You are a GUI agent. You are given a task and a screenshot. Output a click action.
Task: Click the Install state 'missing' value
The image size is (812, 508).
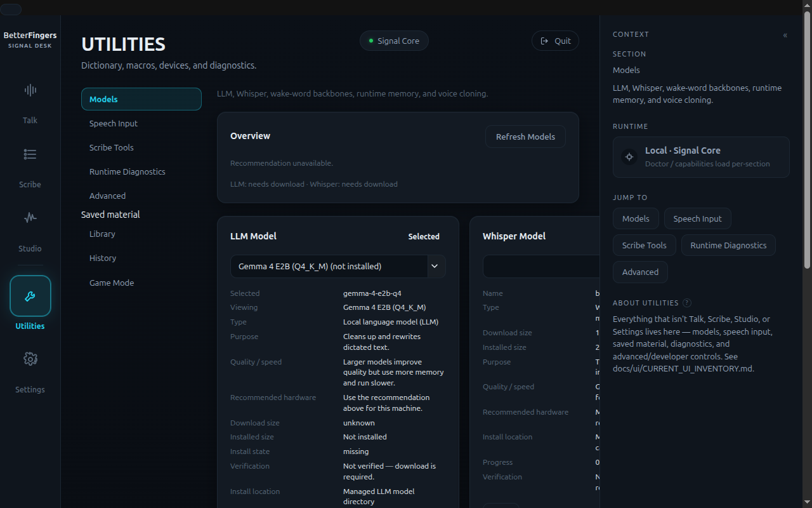tap(356, 451)
